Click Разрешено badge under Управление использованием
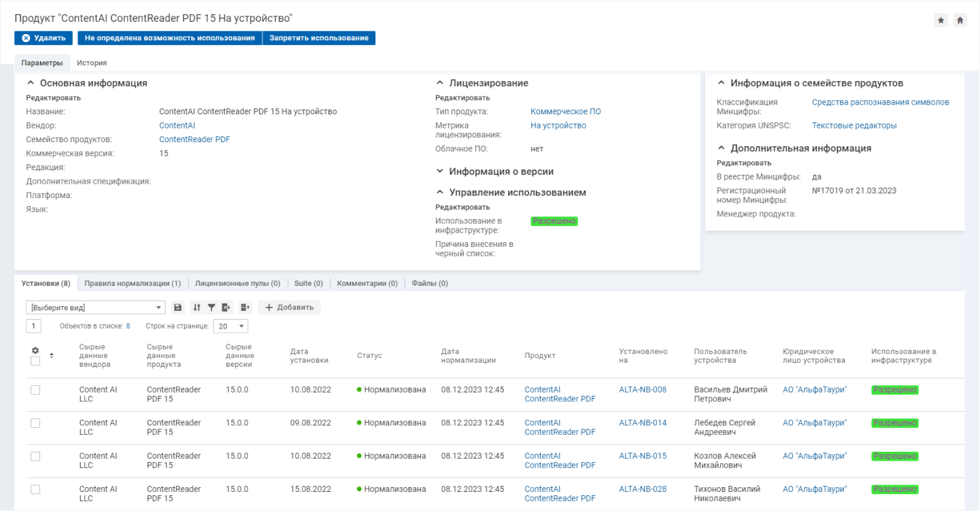This screenshot has height=511, width=980. pos(554,221)
